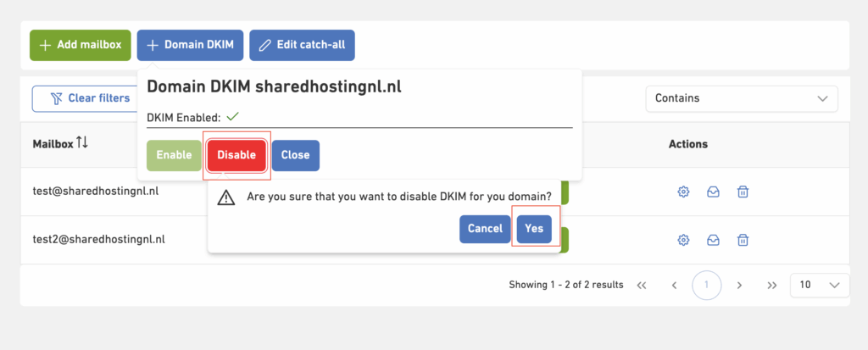Click settings gear icon for test2@sharedhostingnl.nl

click(683, 240)
